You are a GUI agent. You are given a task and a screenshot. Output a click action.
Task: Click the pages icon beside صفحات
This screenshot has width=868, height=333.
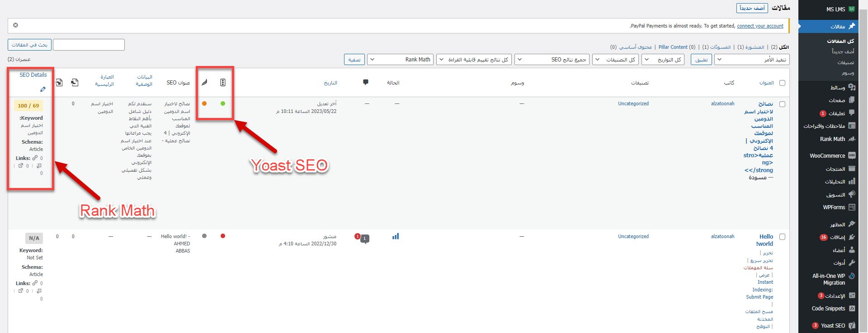pyautogui.click(x=852, y=100)
